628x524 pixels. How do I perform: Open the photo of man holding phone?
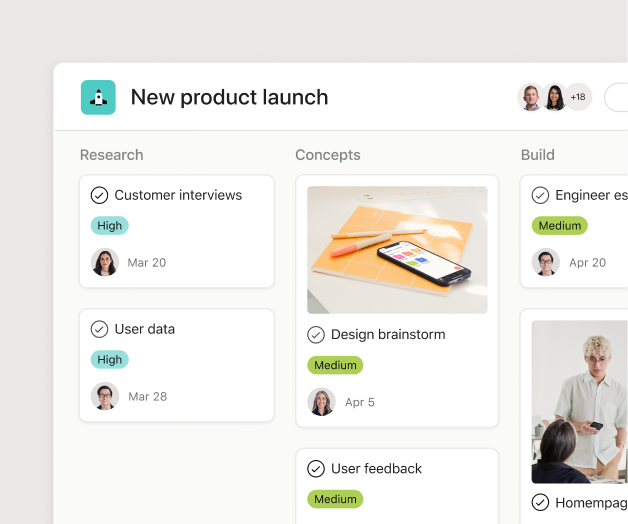click(x=580, y=402)
